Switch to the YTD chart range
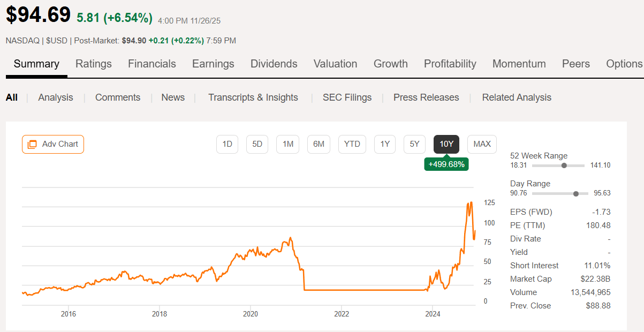This screenshot has height=332, width=644. pyautogui.click(x=352, y=144)
